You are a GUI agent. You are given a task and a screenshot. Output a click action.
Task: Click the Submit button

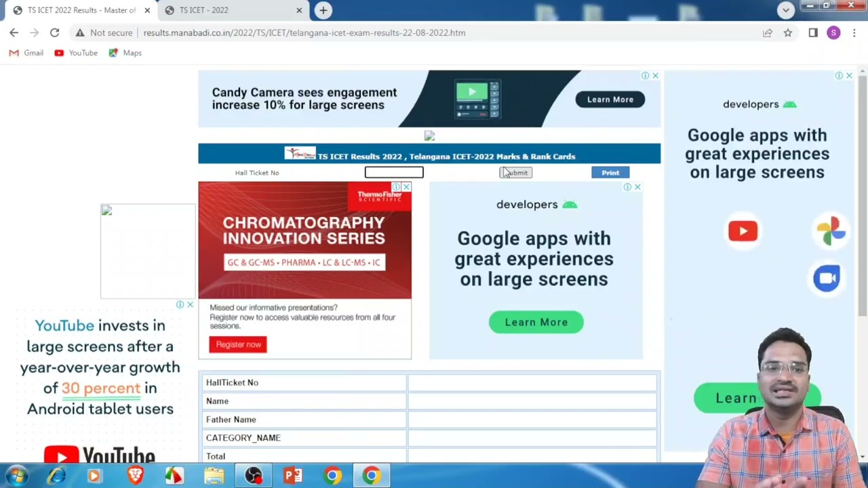tap(516, 173)
